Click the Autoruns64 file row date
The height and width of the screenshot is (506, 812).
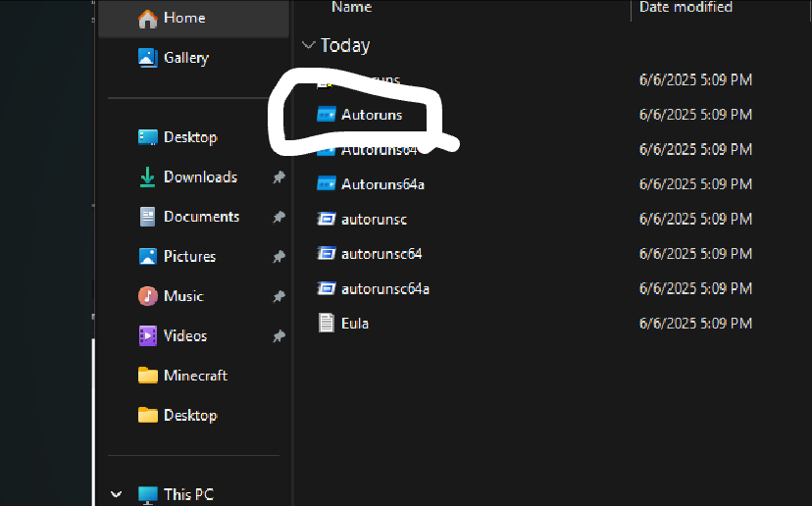[x=695, y=150]
